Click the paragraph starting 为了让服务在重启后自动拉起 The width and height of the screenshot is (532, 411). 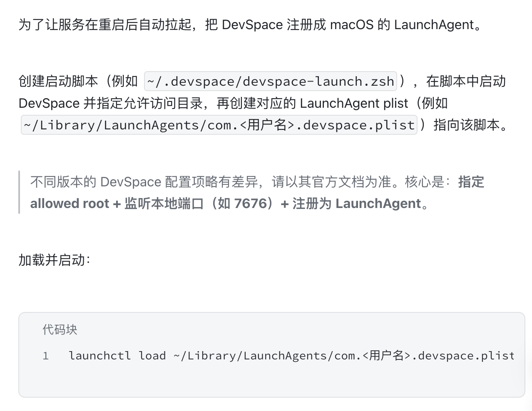tap(251, 25)
